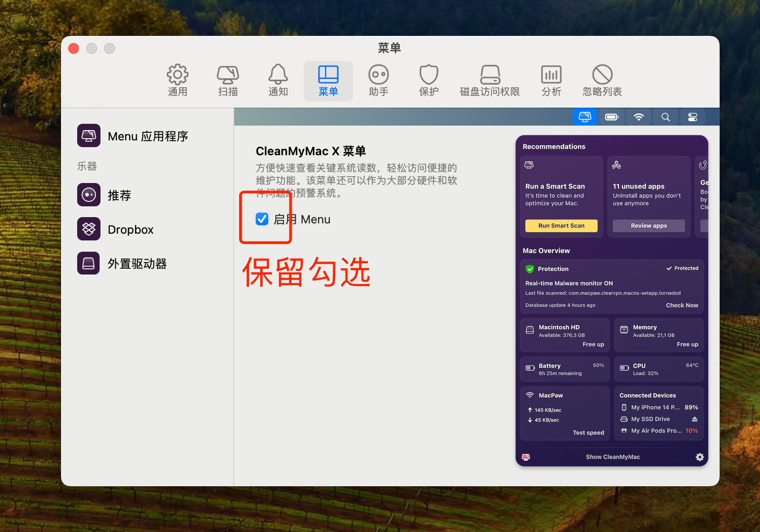Close the preferences window

click(74, 48)
